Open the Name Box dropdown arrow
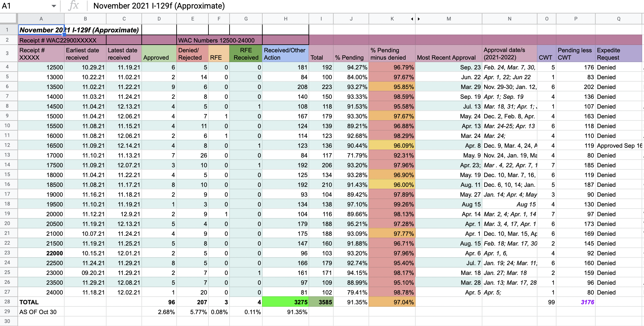This screenshot has width=644, height=326. (54, 6)
